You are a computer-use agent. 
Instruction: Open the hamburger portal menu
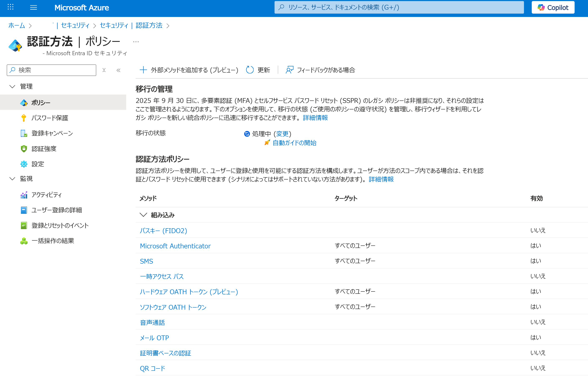(x=33, y=8)
